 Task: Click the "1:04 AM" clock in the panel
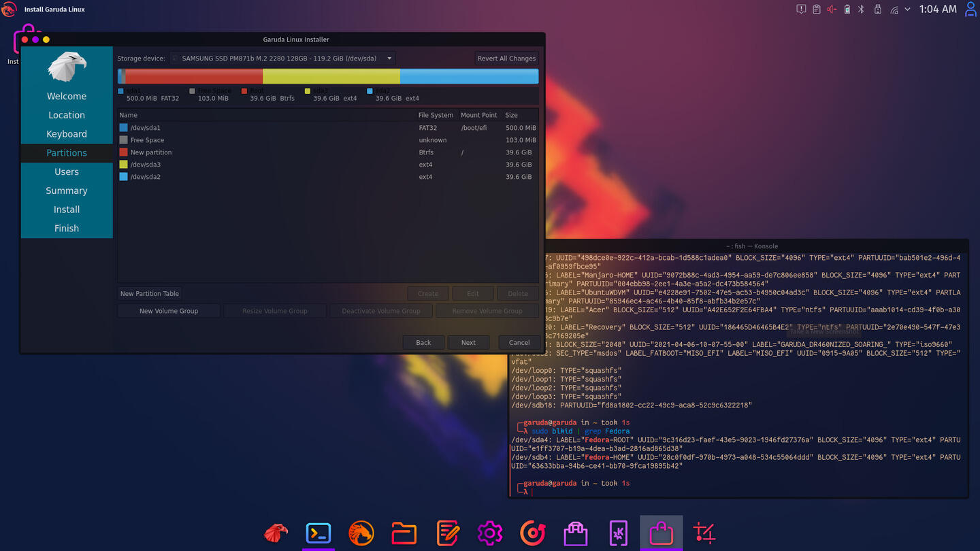pyautogui.click(x=938, y=10)
